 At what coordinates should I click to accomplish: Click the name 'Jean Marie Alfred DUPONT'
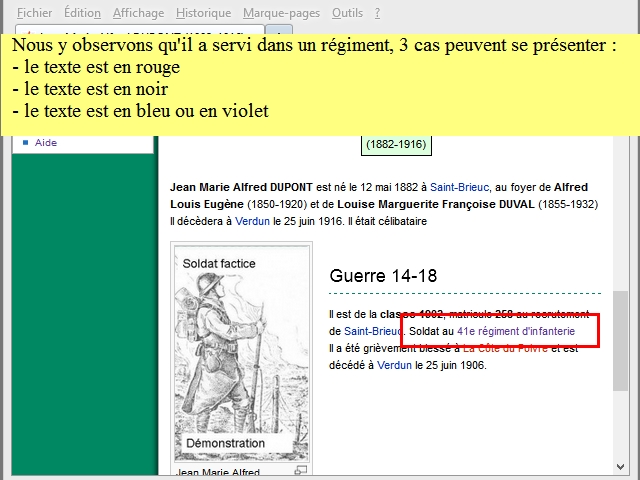point(241,187)
